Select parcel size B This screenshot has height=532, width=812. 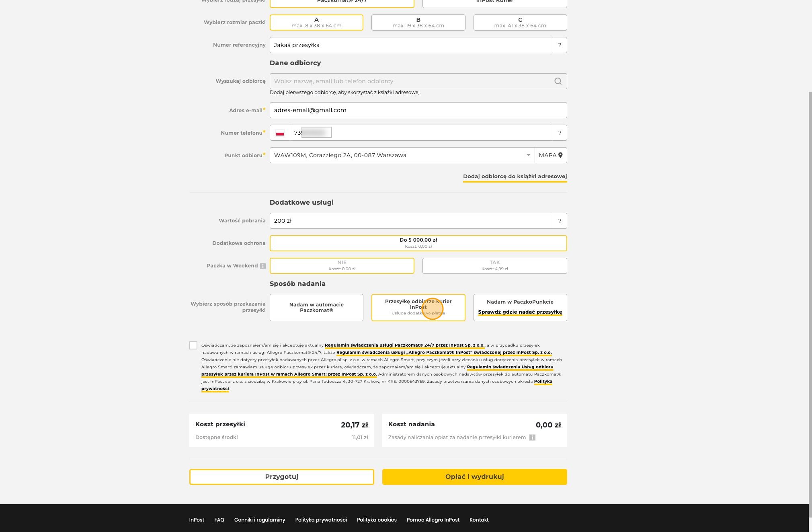[418, 23]
